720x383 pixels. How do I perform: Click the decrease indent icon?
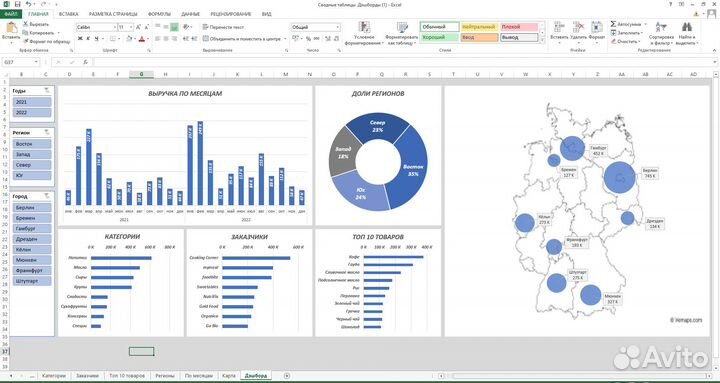(x=186, y=39)
